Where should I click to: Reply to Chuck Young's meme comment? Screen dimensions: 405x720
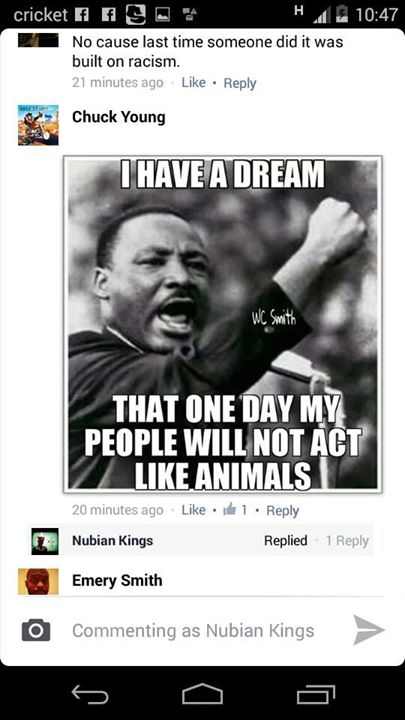click(x=282, y=510)
